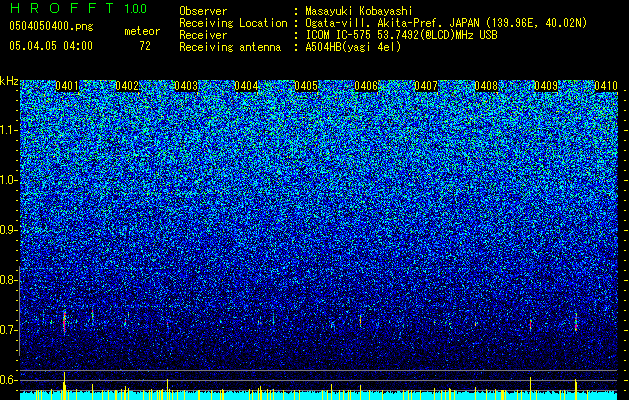
Task: Click the 0.9 frequency axis label
Action: click(9, 230)
